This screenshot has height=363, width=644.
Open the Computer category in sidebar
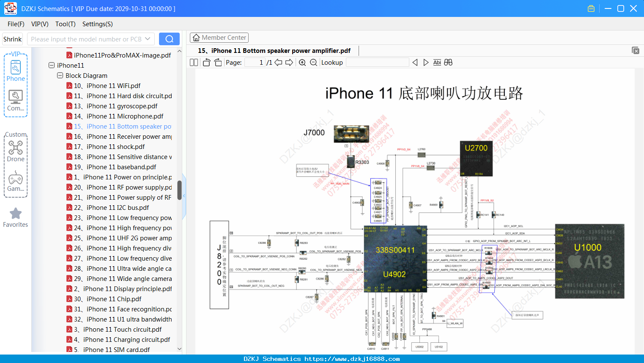[x=16, y=101]
